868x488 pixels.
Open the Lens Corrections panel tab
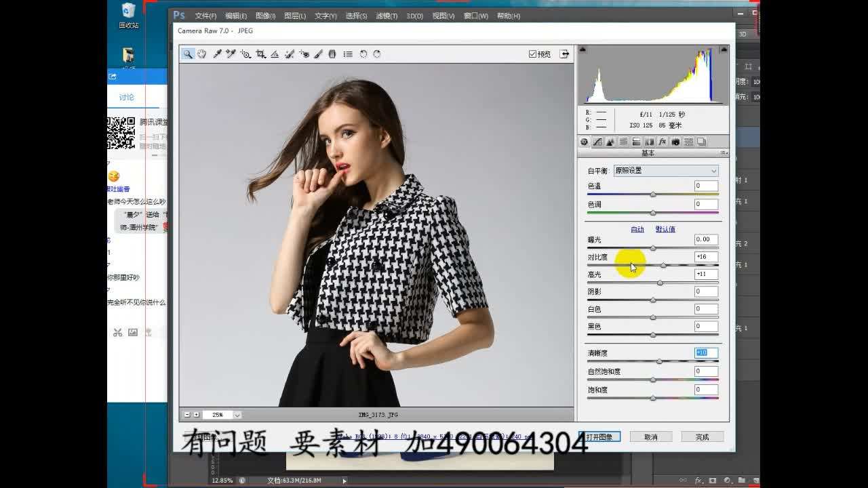coord(650,142)
